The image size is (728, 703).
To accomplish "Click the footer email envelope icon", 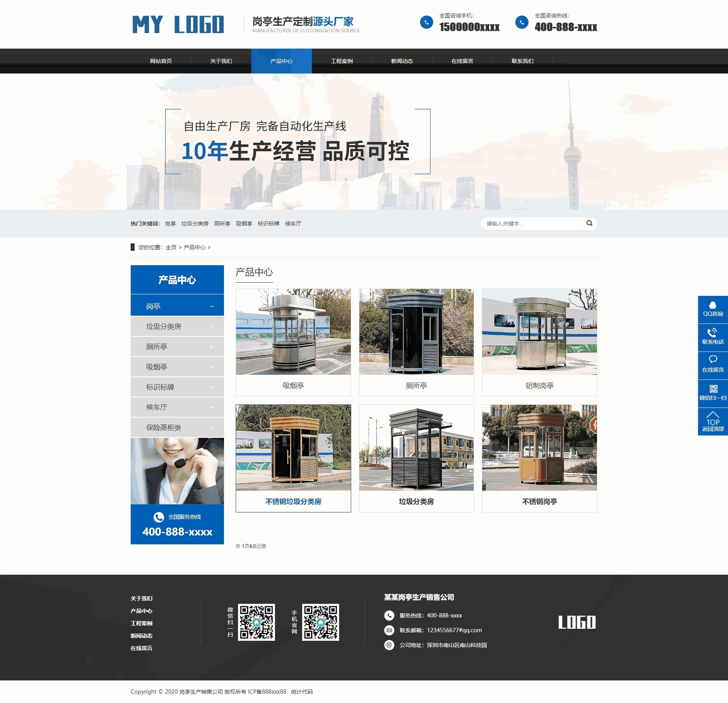I will [x=389, y=630].
